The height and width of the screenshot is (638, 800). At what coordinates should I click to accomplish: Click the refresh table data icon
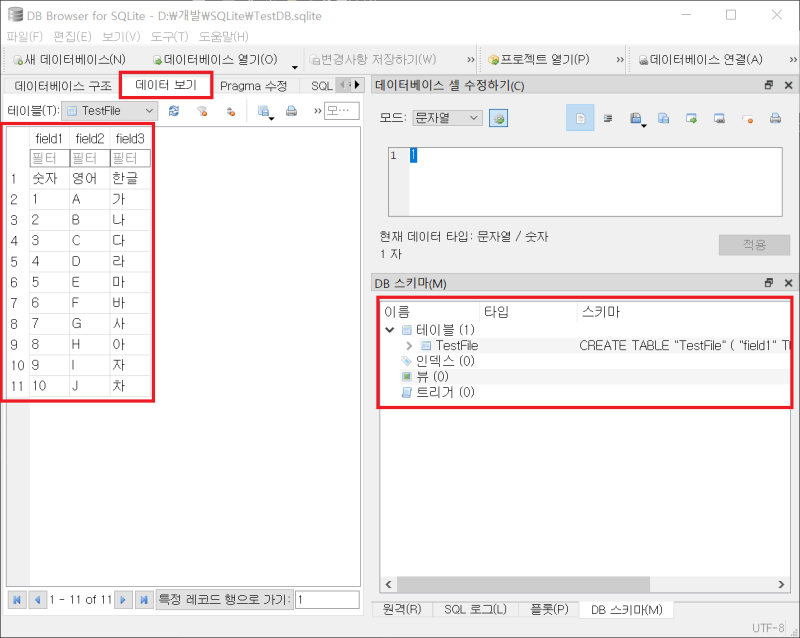(174, 111)
